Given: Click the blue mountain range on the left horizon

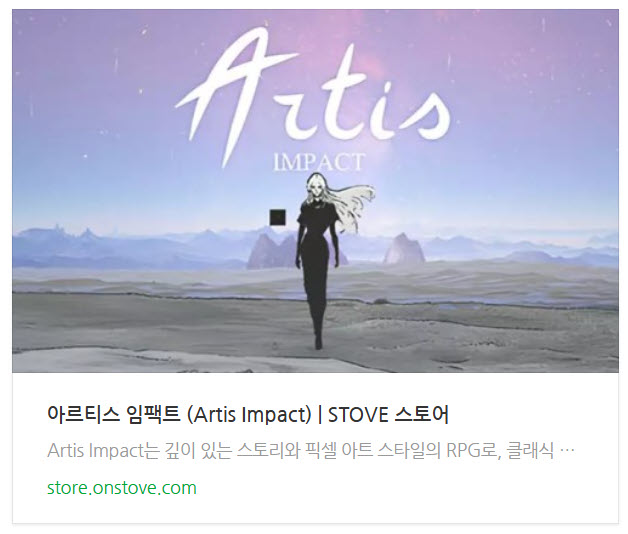Looking at the screenshot, I should coord(100,244).
